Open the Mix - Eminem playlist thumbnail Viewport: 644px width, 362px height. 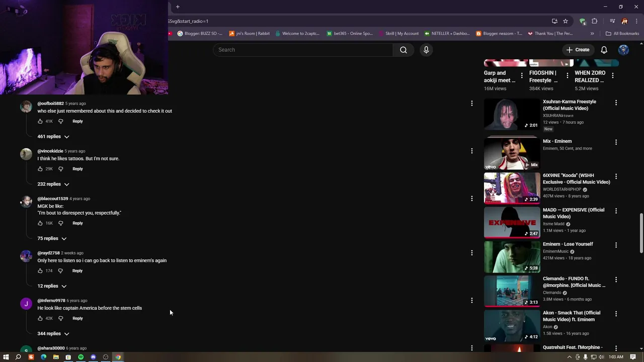512,153
